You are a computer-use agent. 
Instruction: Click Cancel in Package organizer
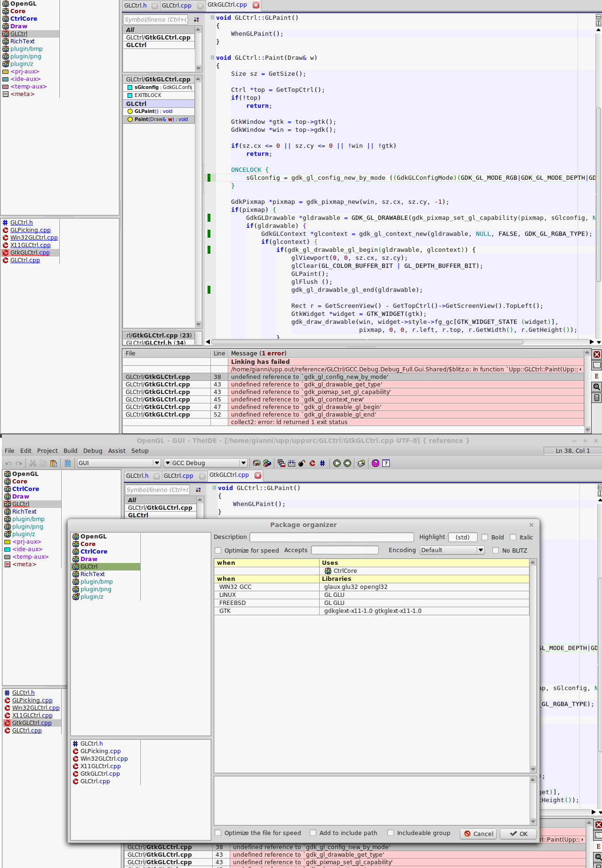point(478,834)
